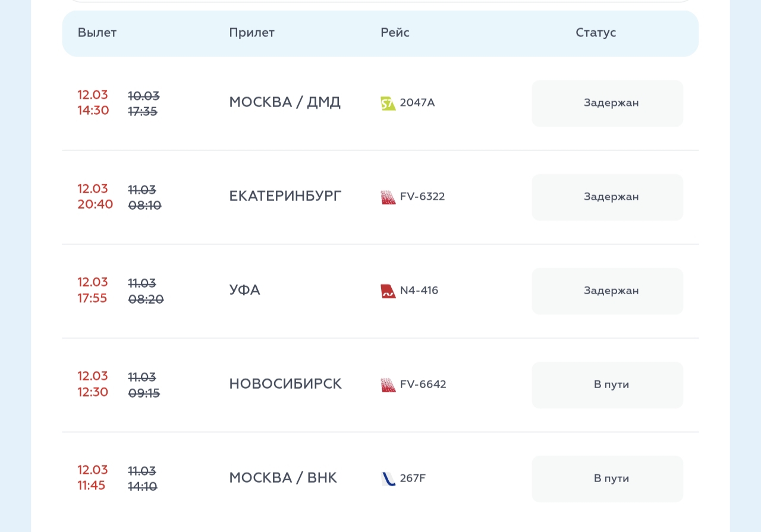The height and width of the screenshot is (532, 761).
Task: Open flight number FV-6642
Action: [423, 385]
